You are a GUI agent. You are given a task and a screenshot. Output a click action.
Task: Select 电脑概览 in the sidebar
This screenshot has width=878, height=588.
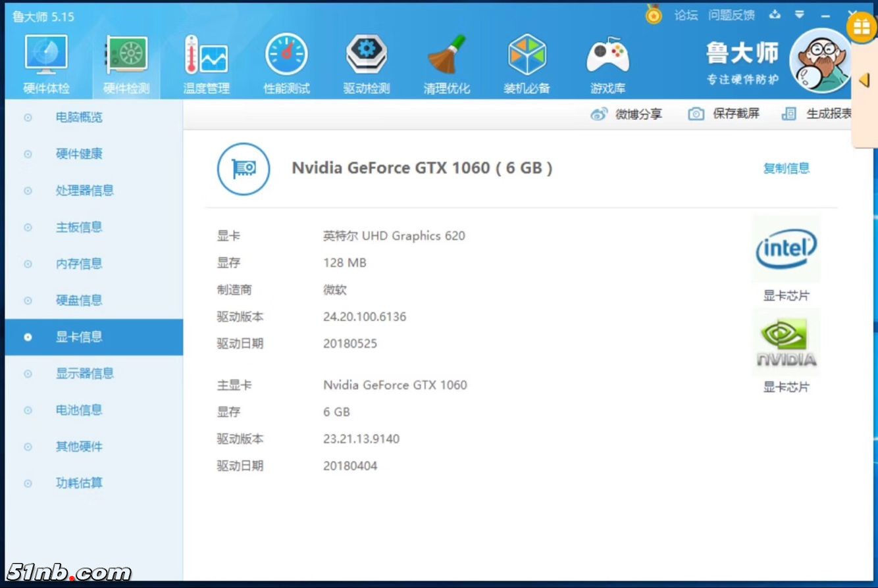[x=79, y=118]
